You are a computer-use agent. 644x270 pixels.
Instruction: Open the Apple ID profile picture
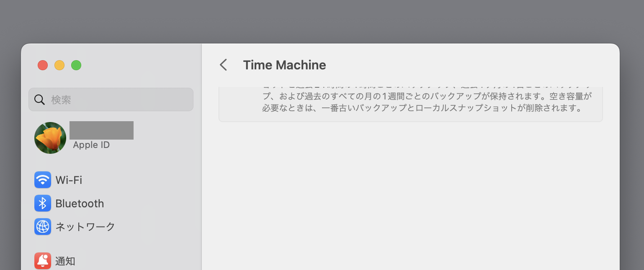[x=50, y=138]
